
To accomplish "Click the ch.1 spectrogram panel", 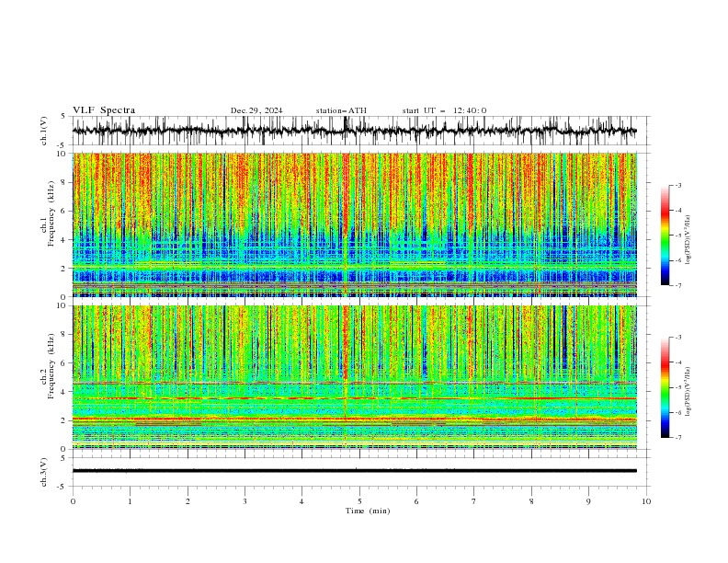I will point(354,224).
